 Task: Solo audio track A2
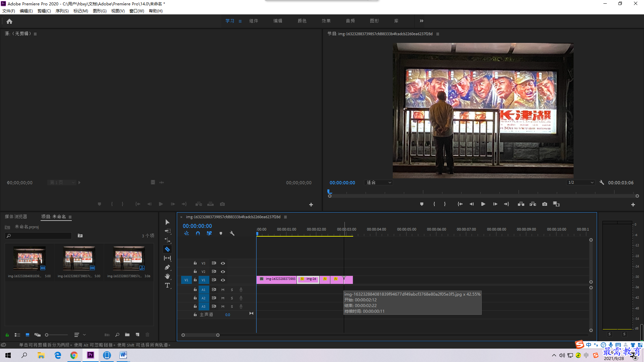(x=232, y=298)
